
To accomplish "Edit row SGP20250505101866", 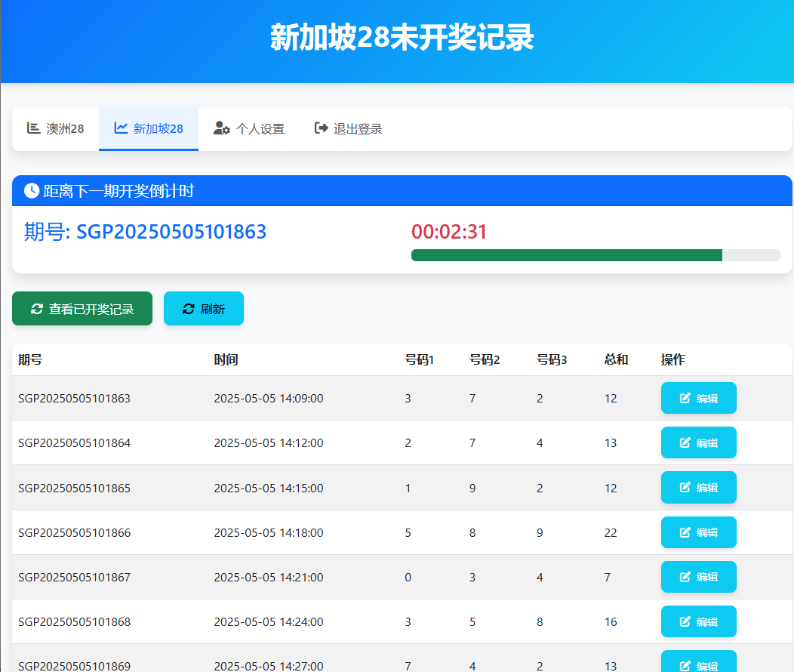I will [698, 532].
